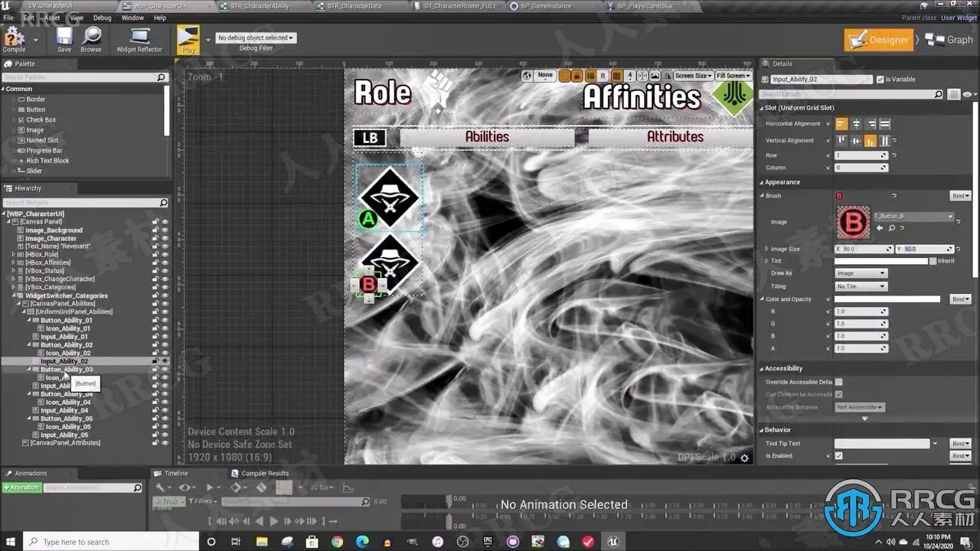Viewport: 980px width, 551px height.
Task: Click the Compile blueprint icon
Action: (13, 37)
